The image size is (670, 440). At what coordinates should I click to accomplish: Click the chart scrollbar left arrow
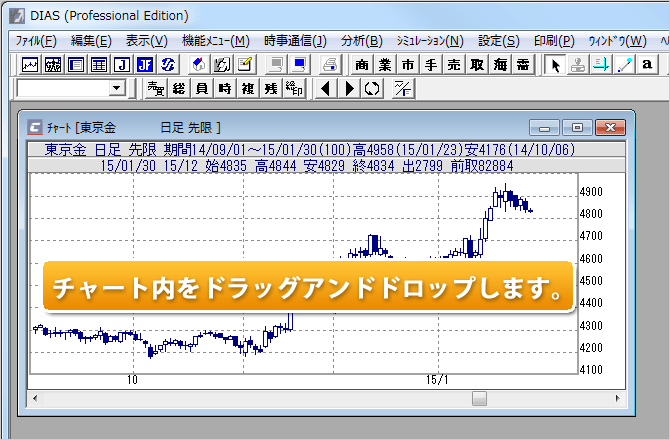(37, 398)
